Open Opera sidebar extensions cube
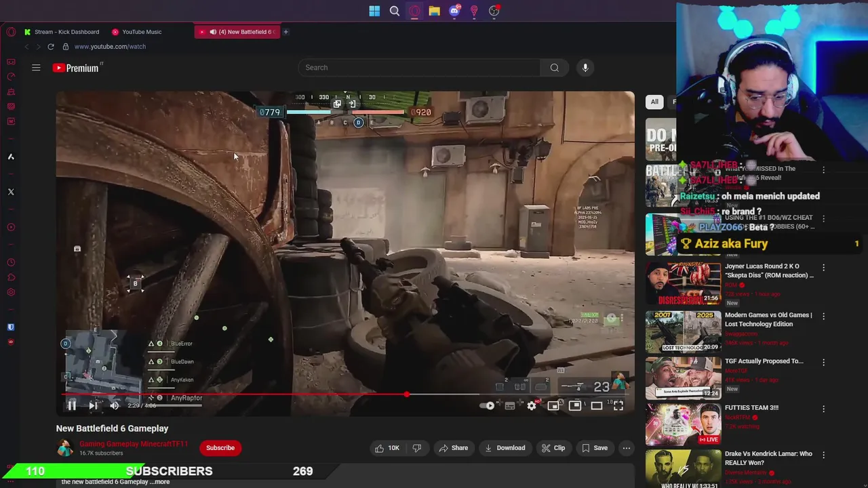Viewport: 868px width, 488px height. point(11,277)
